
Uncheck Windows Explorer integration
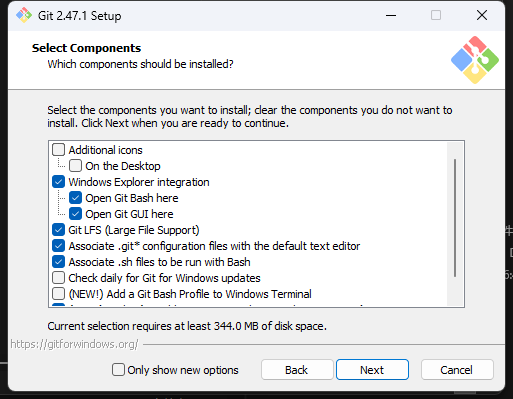[x=58, y=182]
